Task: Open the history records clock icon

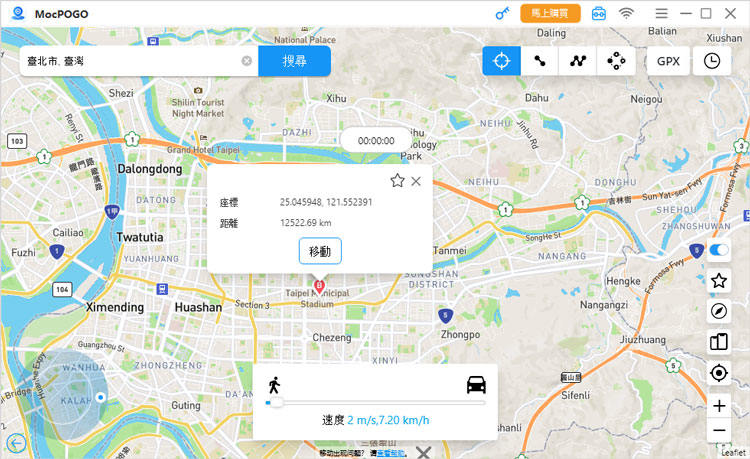Action: click(711, 61)
